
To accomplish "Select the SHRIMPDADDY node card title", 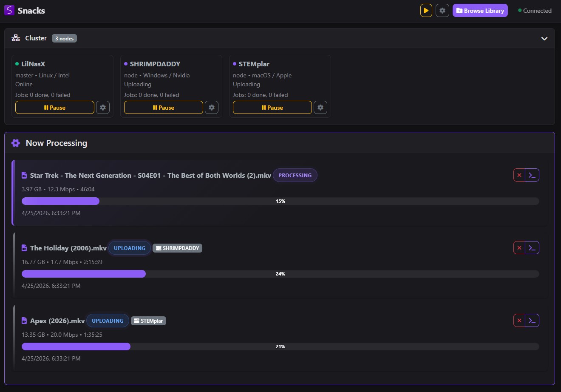I will coord(155,64).
